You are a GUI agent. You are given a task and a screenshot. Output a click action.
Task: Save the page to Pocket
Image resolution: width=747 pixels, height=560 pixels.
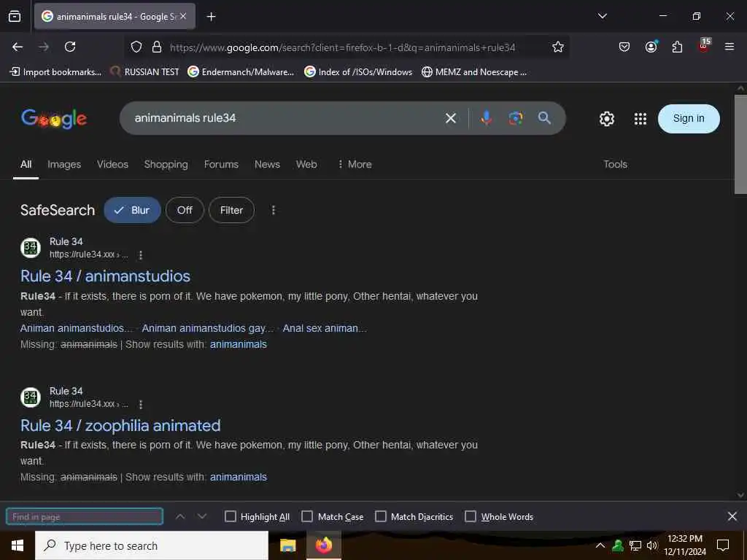(624, 47)
